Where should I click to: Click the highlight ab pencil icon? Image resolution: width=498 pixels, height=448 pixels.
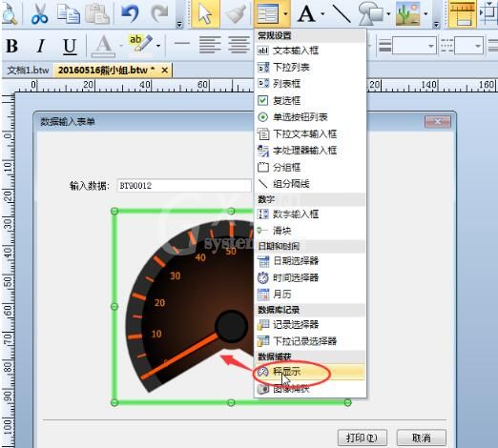click(x=140, y=44)
